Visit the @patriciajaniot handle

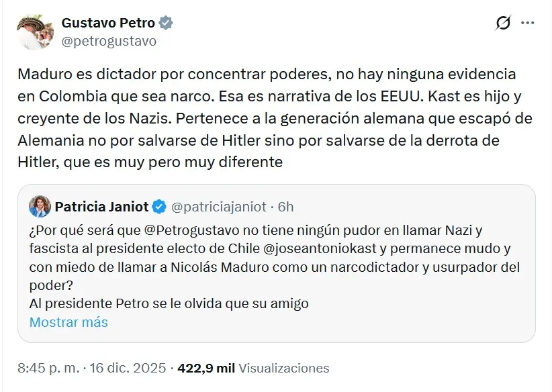(219, 206)
